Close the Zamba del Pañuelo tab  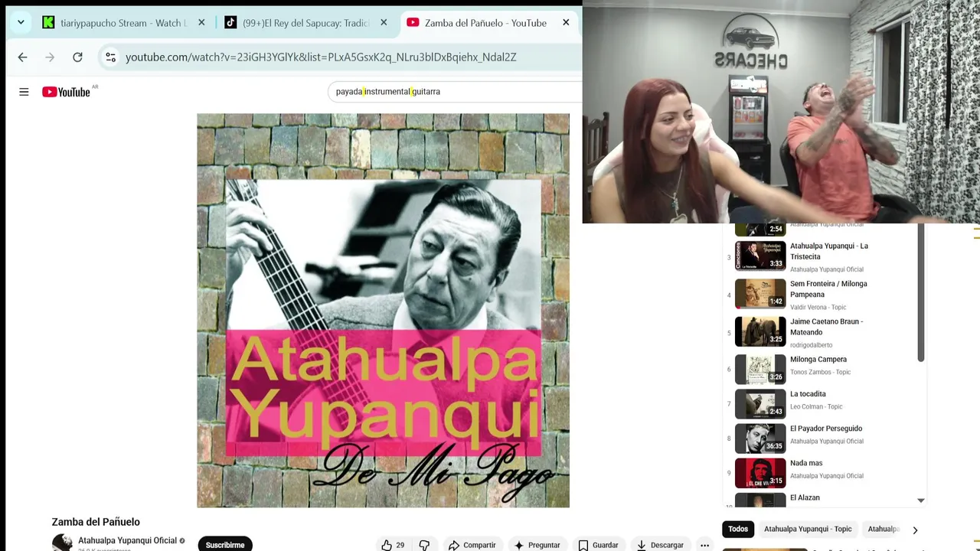(x=566, y=23)
